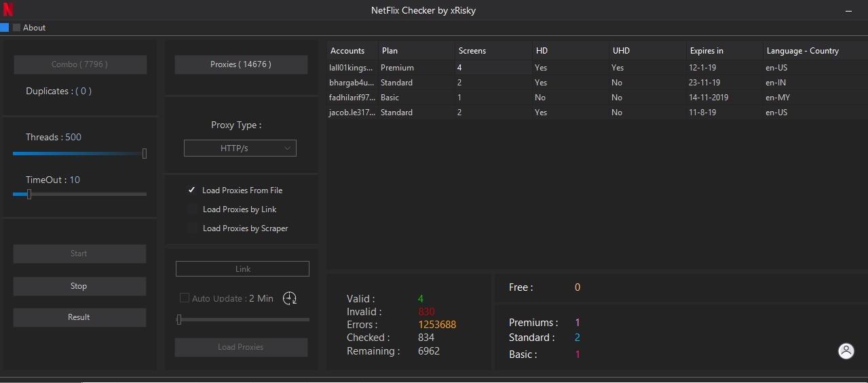Click the Proxies ( 14676 ) button

click(x=241, y=64)
